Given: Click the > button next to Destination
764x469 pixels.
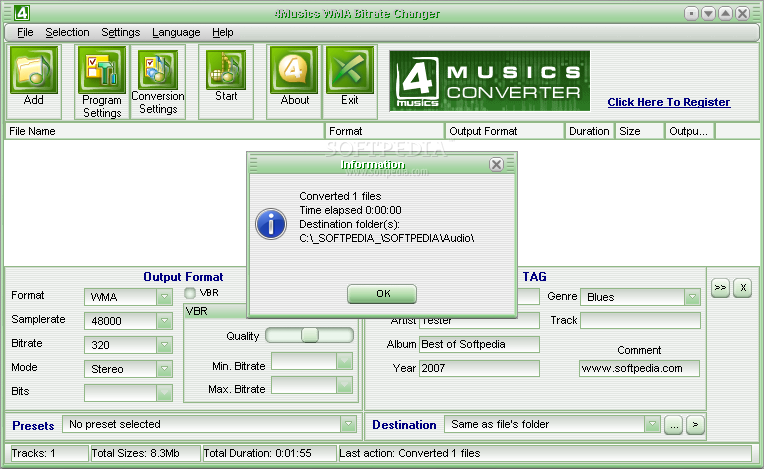Looking at the screenshot, I should click(695, 425).
